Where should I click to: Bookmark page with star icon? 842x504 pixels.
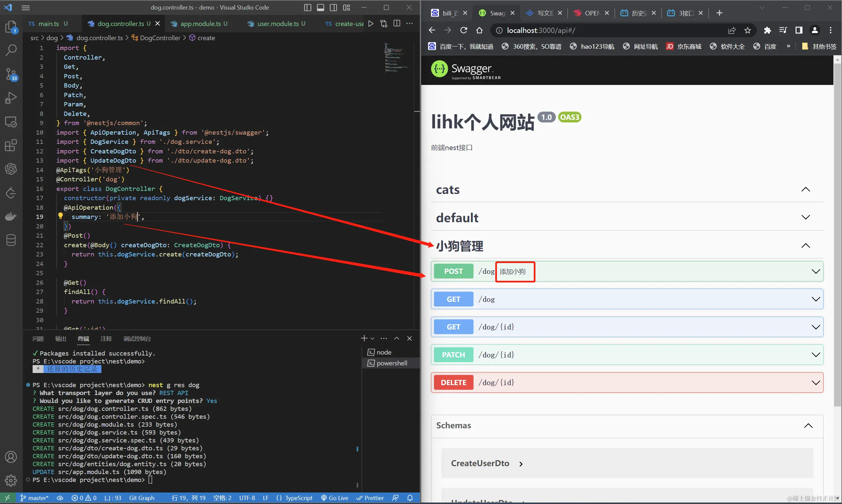point(747,31)
